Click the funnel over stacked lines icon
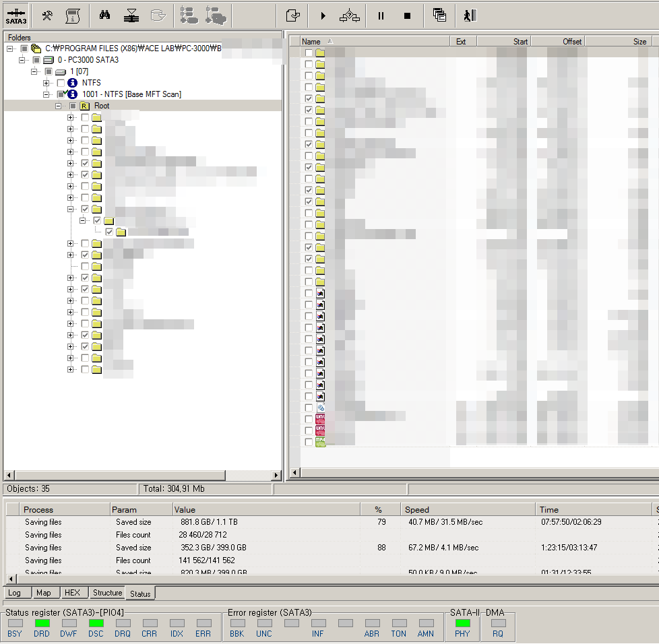659x644 pixels. click(131, 16)
